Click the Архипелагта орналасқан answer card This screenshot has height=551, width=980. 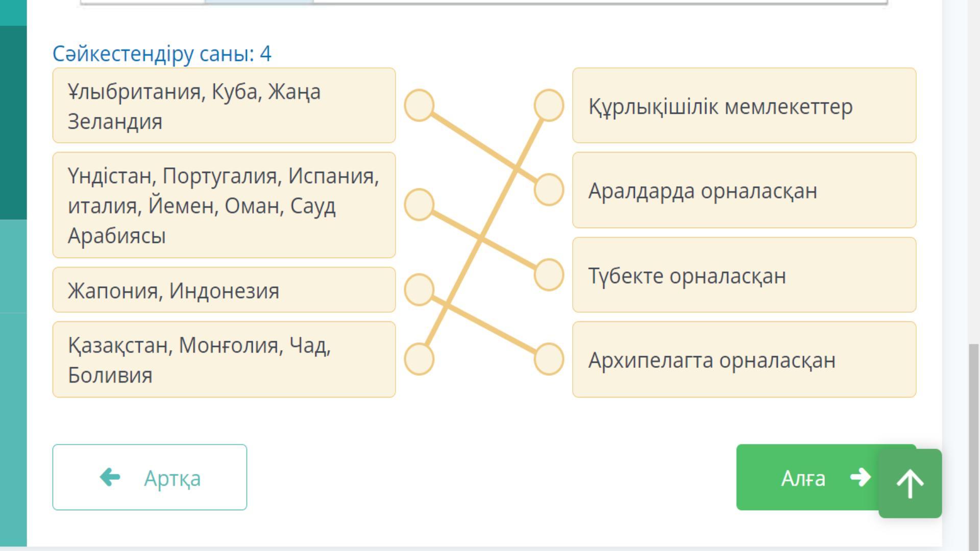click(744, 359)
